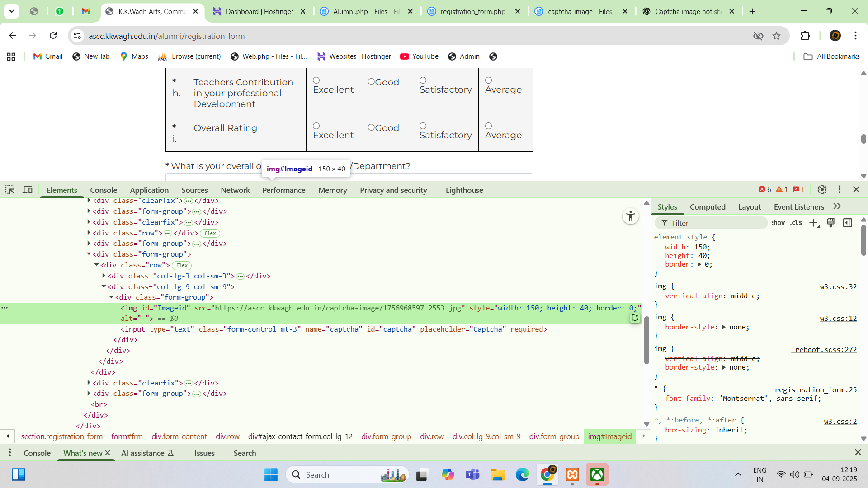
Task: View site information icon in address bar
Action: [x=77, y=36]
